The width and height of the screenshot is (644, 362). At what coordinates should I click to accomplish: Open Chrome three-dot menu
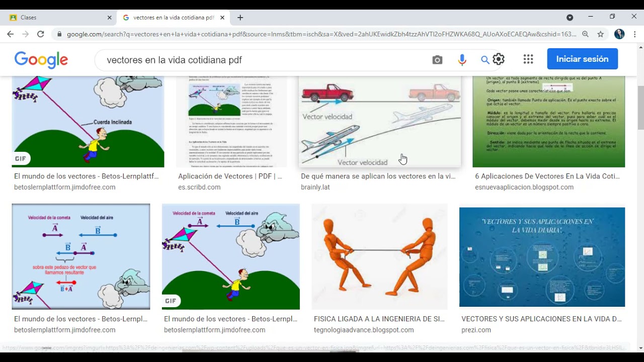coord(635,34)
